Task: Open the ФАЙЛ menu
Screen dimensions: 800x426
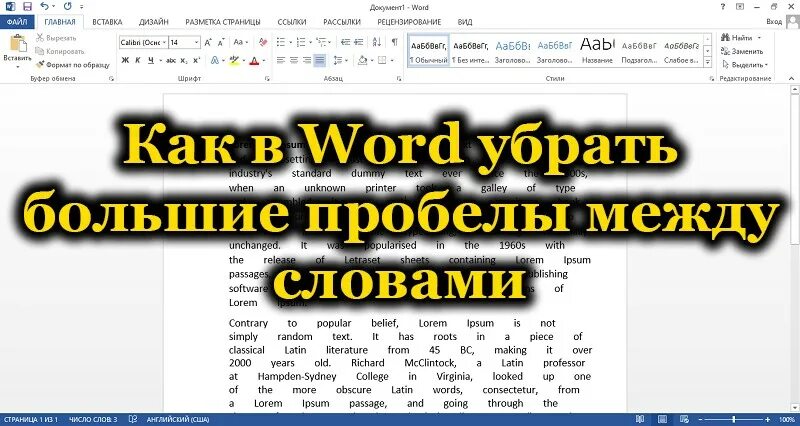Action: pos(17,22)
